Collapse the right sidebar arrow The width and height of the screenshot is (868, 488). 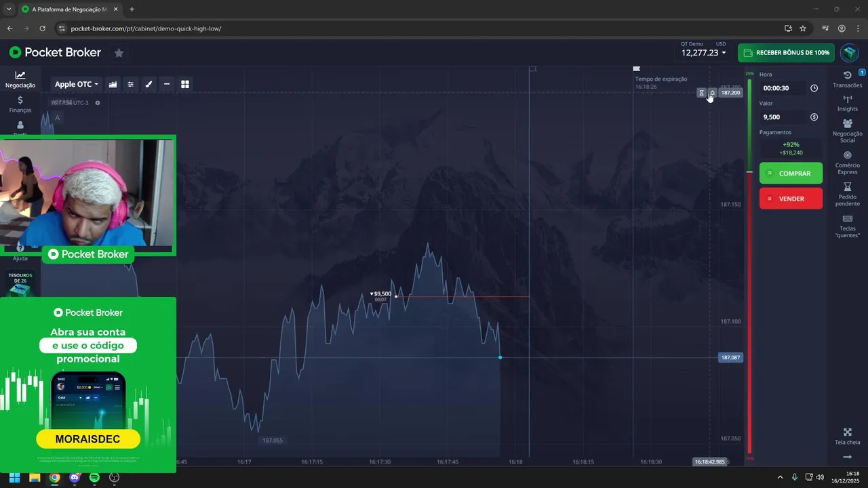coord(848,457)
